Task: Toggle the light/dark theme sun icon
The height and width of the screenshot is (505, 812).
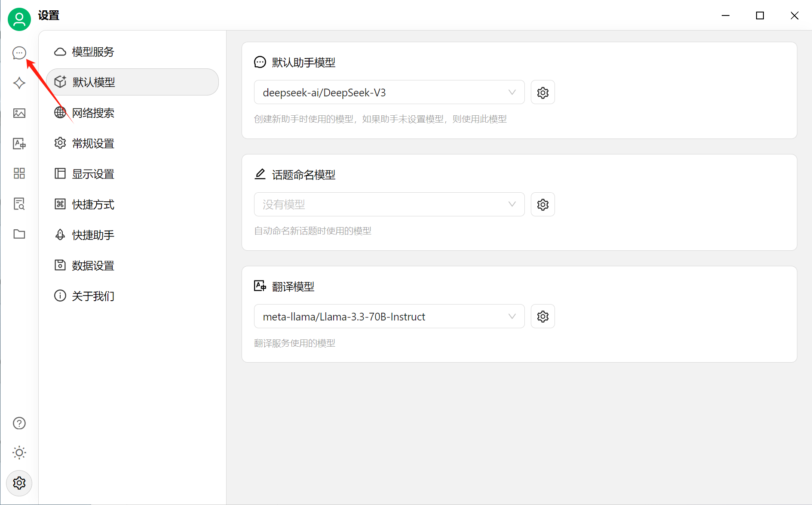Action: point(19,453)
